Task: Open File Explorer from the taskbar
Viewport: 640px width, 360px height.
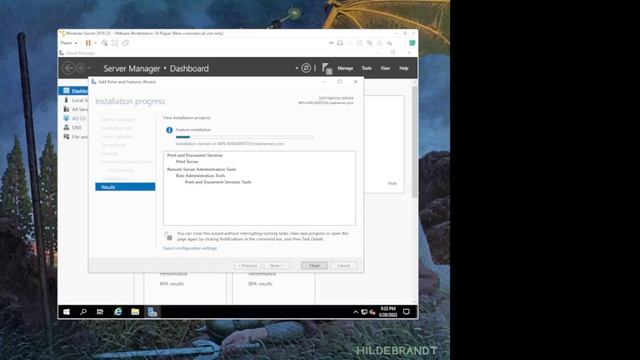Action: point(135,312)
